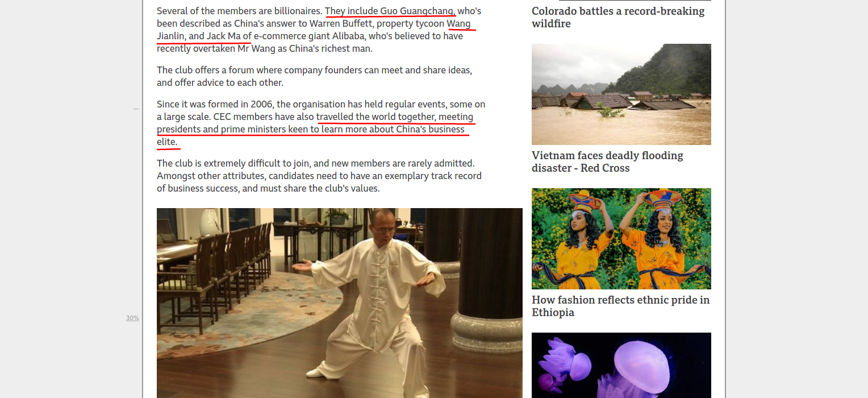Click the underlined phrase "travelled the world together"
868x398 pixels.
pyautogui.click(x=376, y=117)
